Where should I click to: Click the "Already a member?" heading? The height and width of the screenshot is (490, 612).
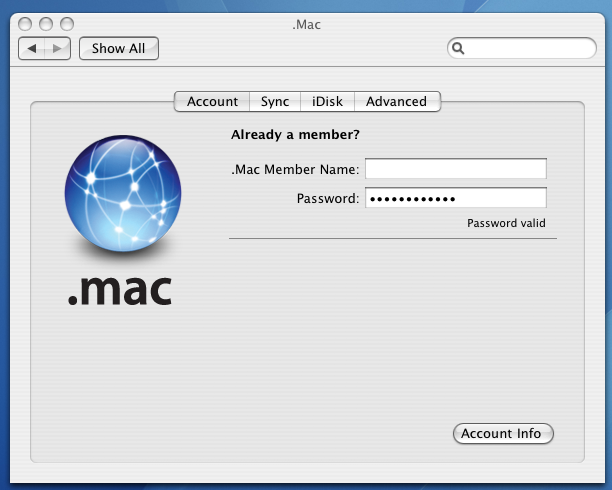point(295,135)
